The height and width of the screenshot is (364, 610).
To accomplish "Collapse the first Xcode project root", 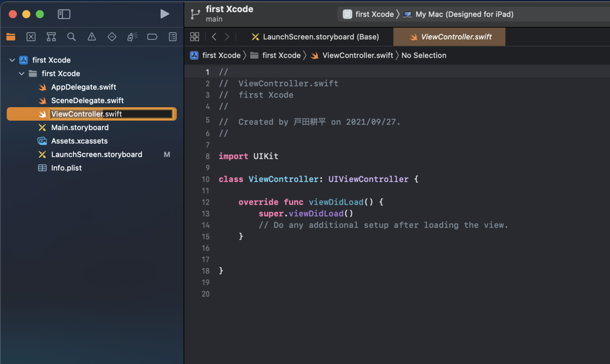I will pos(12,60).
